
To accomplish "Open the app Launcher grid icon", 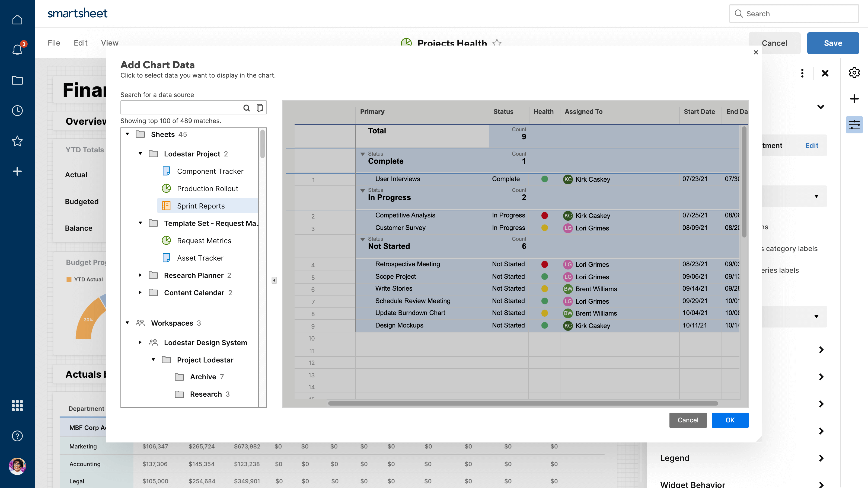I will (x=17, y=406).
